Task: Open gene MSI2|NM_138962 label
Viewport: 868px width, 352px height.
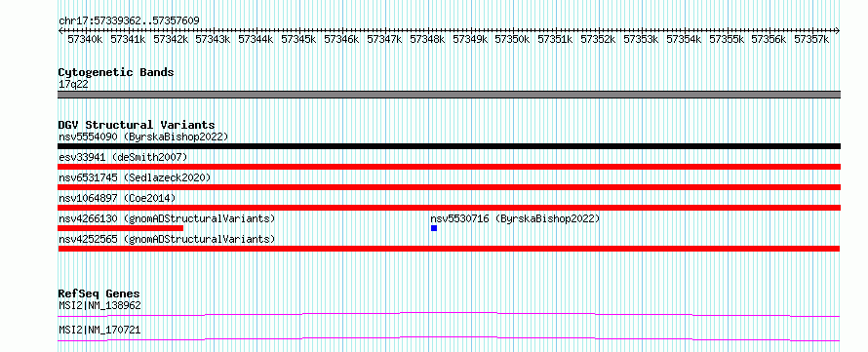Action: pos(99,305)
